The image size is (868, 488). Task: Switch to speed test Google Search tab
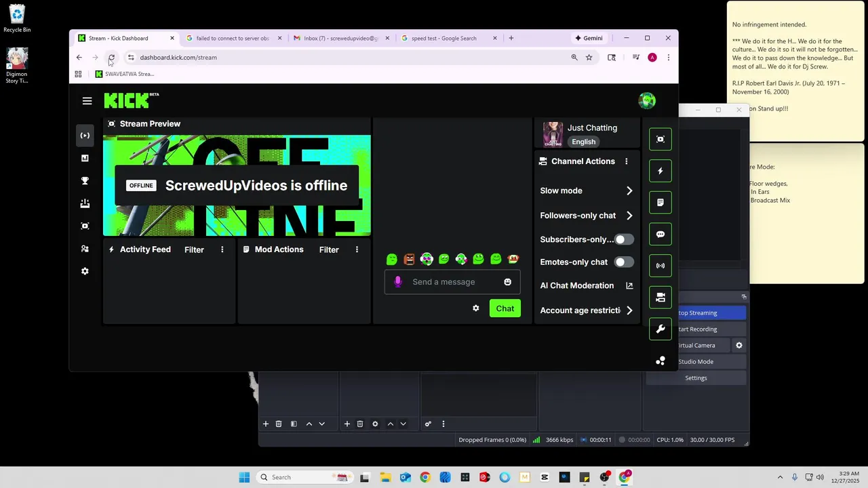449,38
